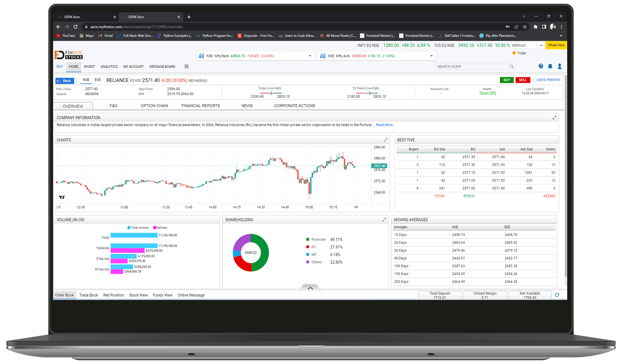
Task: Open browser extensions puzzle icon
Action: [x=535, y=27]
